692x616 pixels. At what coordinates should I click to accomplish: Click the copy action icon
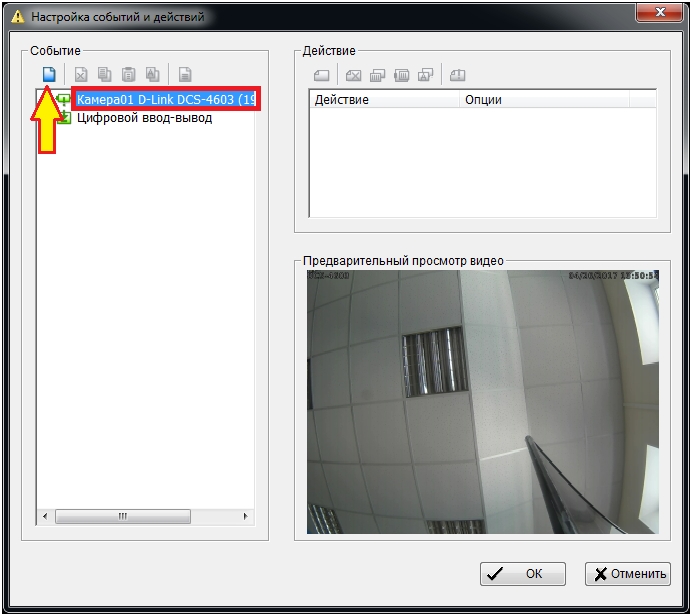[x=377, y=75]
